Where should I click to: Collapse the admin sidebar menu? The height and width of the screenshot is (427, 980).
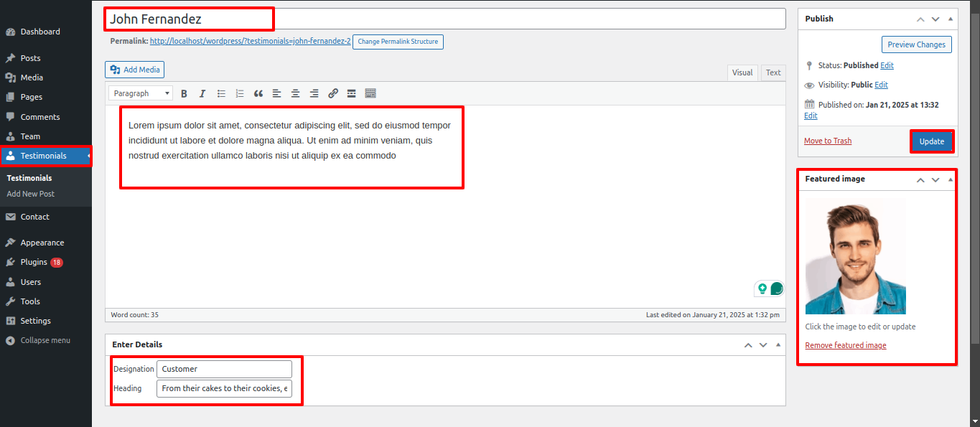pyautogui.click(x=46, y=340)
